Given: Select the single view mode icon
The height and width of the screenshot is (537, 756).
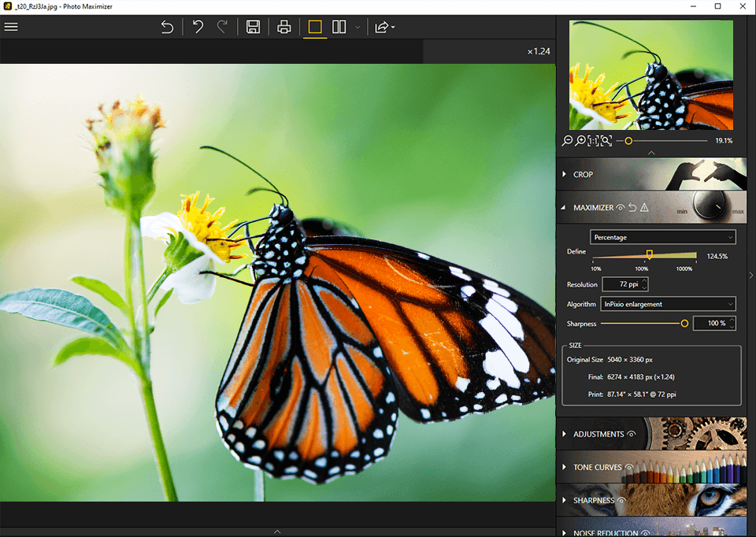Looking at the screenshot, I should pos(315,27).
